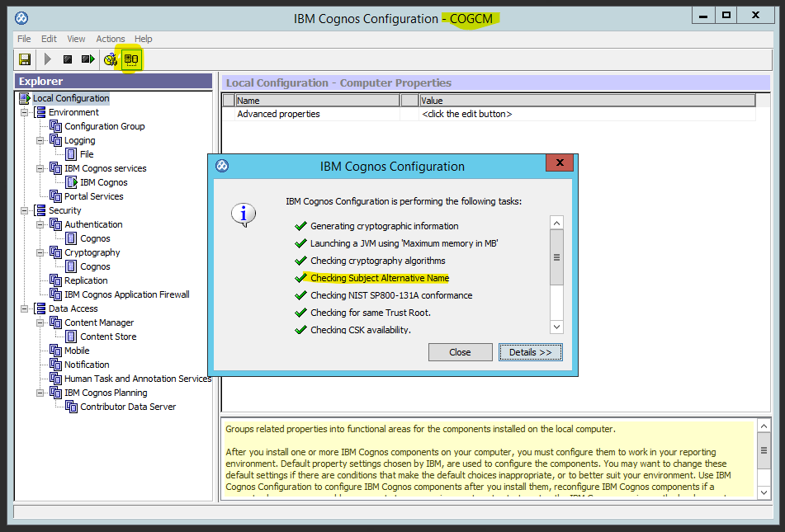Click the Local Configuration node icon
Viewport: 785px width, 532px height.
tap(25, 98)
